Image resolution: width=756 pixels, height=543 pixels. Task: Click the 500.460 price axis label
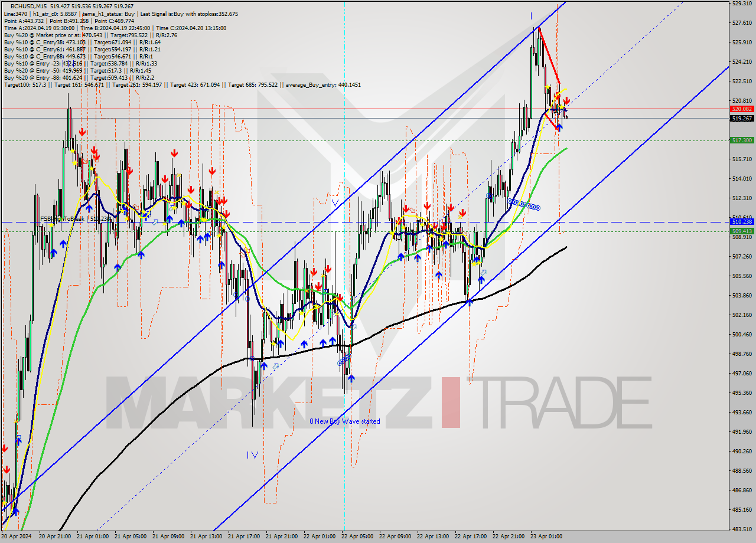[742, 334]
